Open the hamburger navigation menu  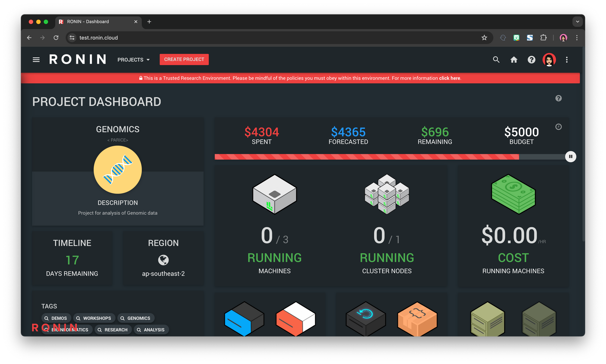(x=36, y=60)
